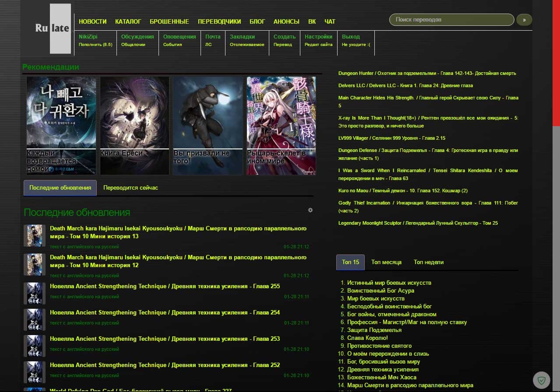The height and width of the screenshot is (392, 560).
Task: Open top entry Бог войны, отмеченный драконом
Action: click(392, 314)
